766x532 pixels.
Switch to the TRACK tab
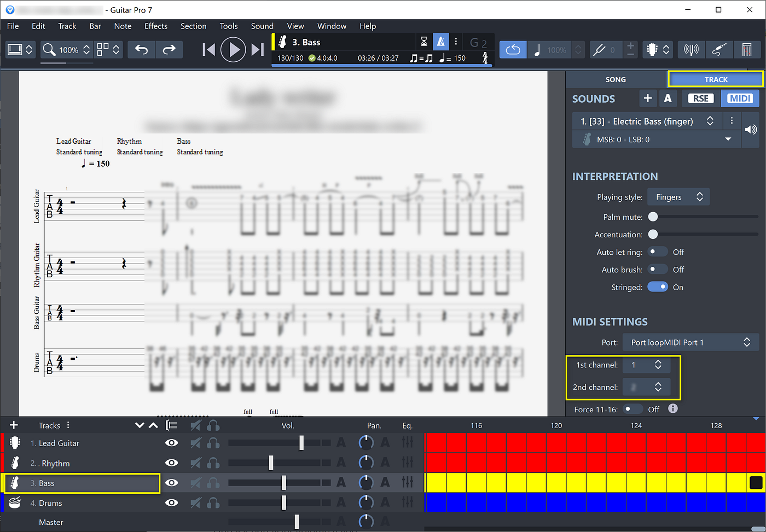pyautogui.click(x=716, y=79)
